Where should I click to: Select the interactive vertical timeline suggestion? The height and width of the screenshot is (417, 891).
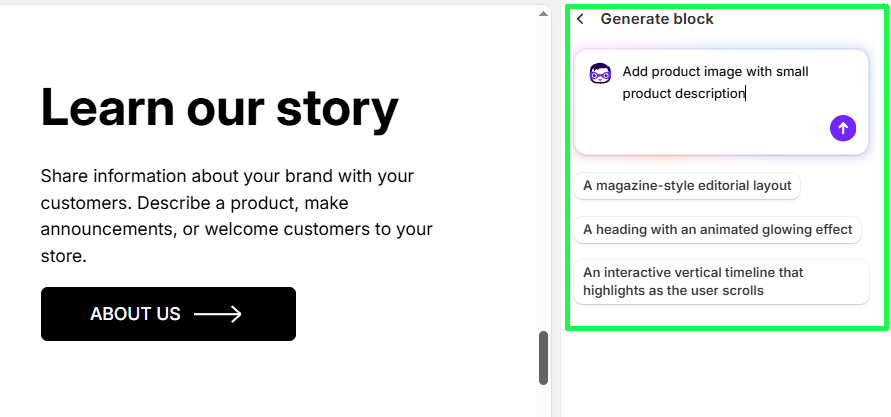[x=721, y=281]
